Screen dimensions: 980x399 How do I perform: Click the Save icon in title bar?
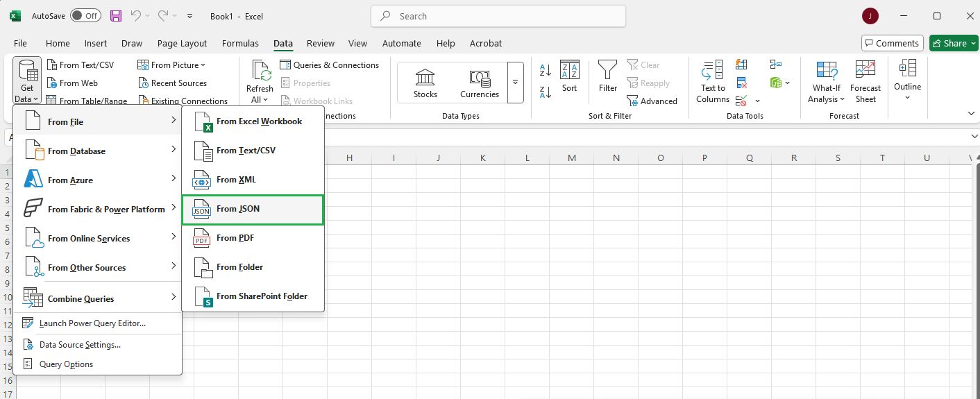[x=116, y=16]
